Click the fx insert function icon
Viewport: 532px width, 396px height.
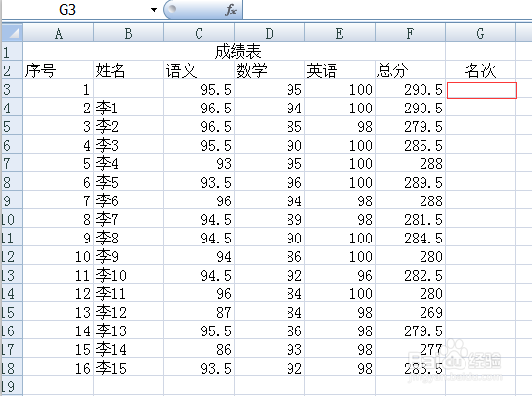(x=231, y=10)
